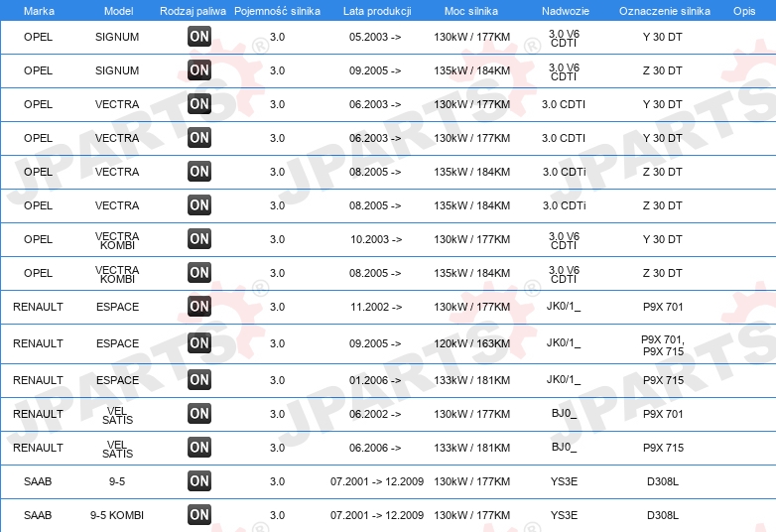Click model name 9-5 KOMBI
This screenshot has width=776, height=532.
click(117, 515)
